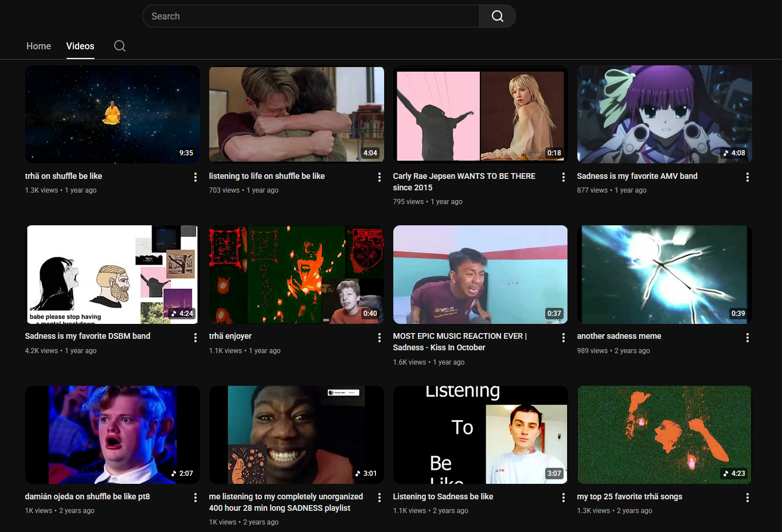Focus the Search input field

tap(311, 16)
